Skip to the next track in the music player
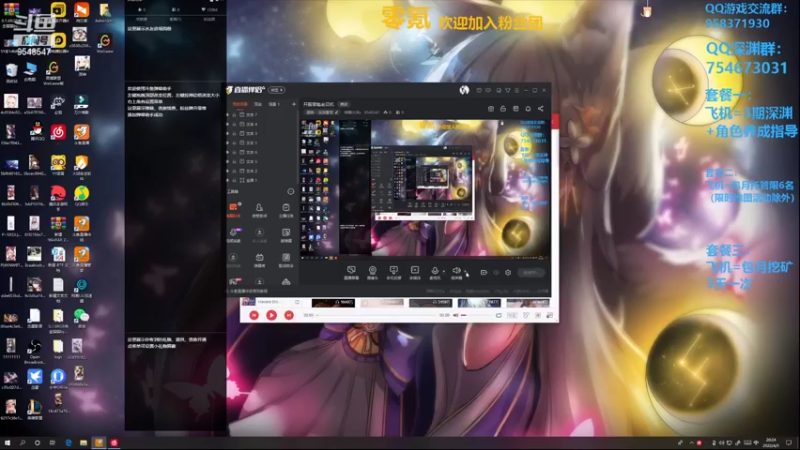The width and height of the screenshot is (800, 450). pyautogui.click(x=289, y=315)
